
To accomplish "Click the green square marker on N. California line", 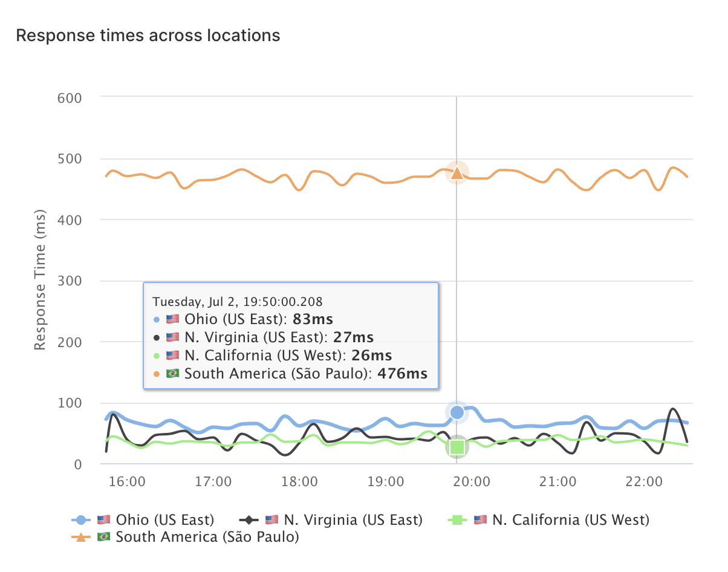I will [457, 447].
